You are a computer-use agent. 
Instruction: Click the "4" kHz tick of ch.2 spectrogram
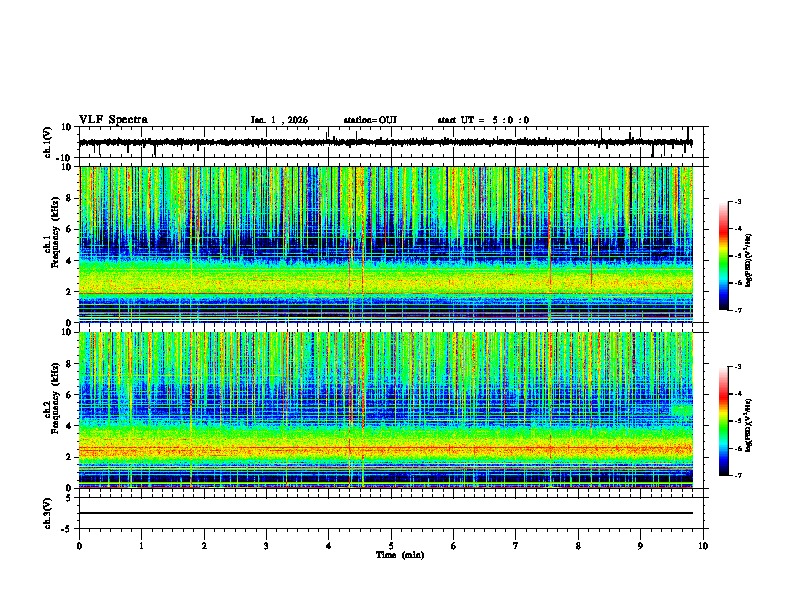[x=69, y=426]
